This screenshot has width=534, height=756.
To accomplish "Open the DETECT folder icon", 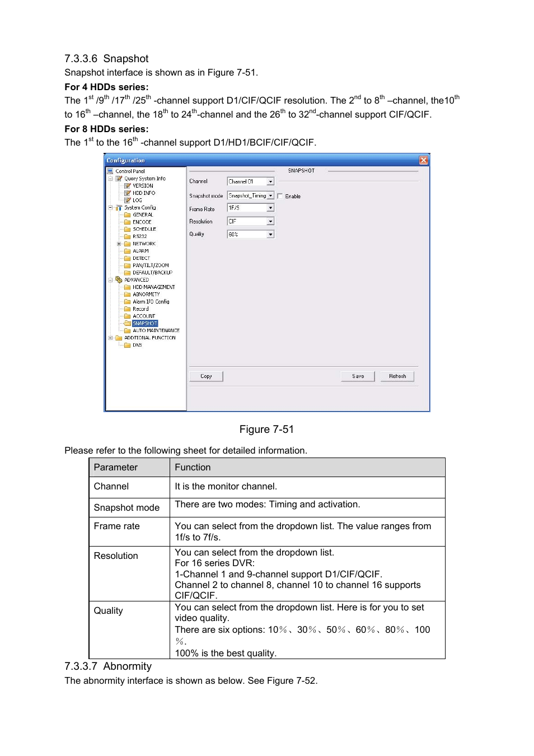I will click(128, 258).
